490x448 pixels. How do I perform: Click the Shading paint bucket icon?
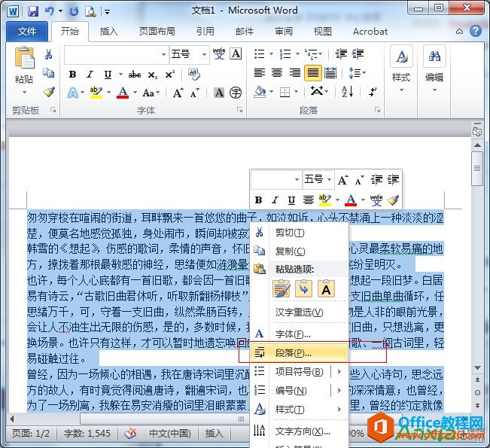pyautogui.click(x=260, y=92)
